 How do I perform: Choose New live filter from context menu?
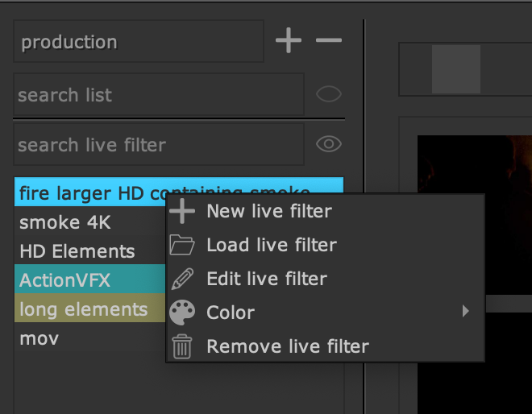268,212
